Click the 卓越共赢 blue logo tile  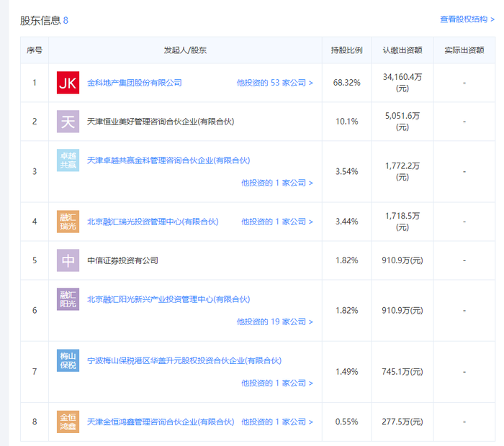click(68, 160)
